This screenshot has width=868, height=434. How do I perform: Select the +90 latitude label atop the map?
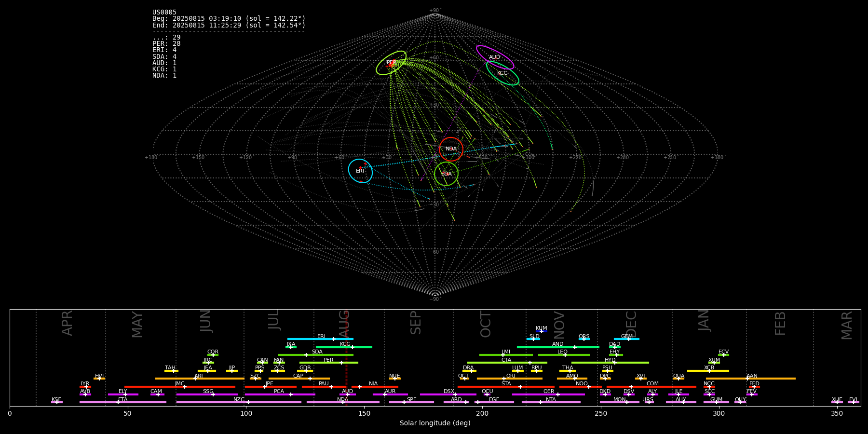coord(435,11)
